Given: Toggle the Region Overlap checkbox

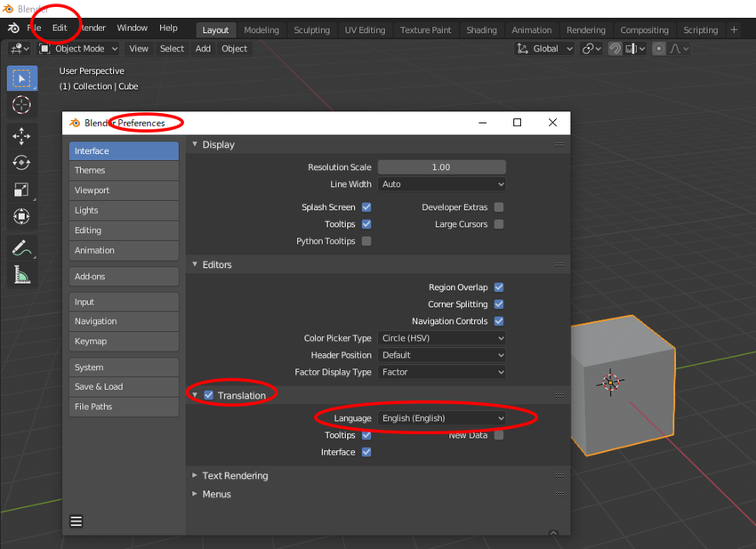Looking at the screenshot, I should pos(499,287).
